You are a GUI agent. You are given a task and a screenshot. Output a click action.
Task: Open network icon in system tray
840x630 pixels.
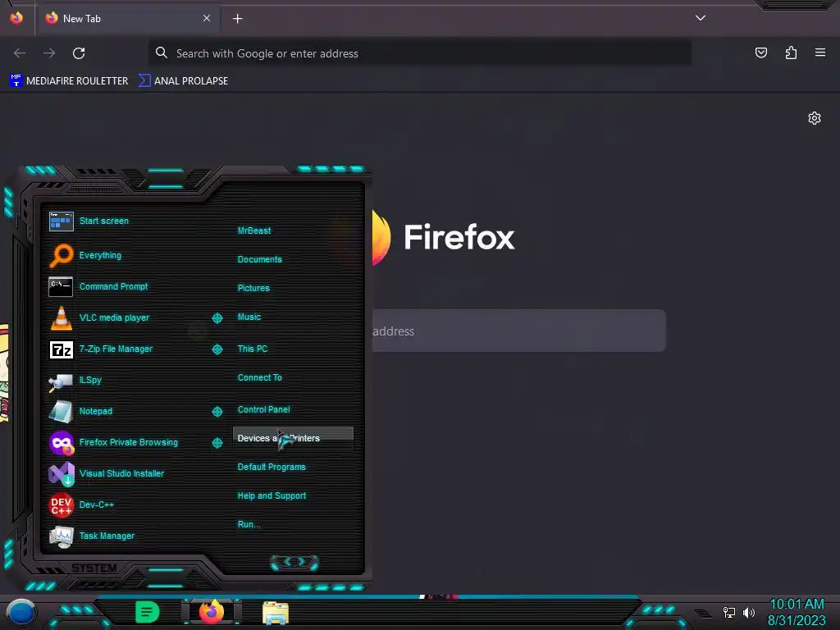click(x=729, y=612)
